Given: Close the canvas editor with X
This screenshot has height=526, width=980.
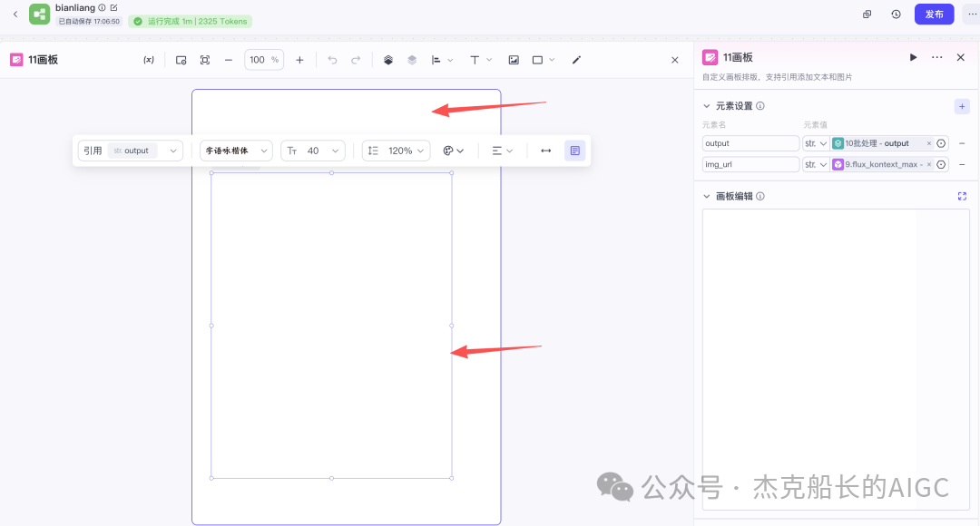Looking at the screenshot, I should click(x=675, y=60).
